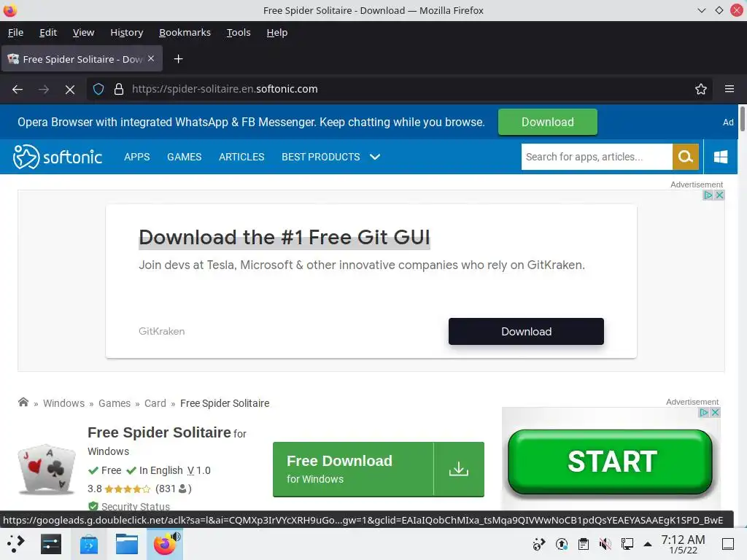Open the Firefox hamburger menu
747x560 pixels.
pos(729,89)
